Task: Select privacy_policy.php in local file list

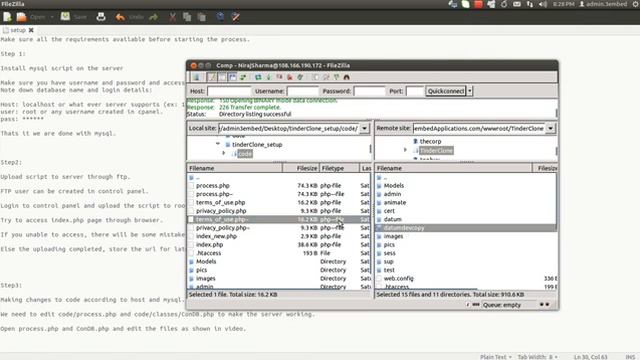Action: click(x=279, y=211)
